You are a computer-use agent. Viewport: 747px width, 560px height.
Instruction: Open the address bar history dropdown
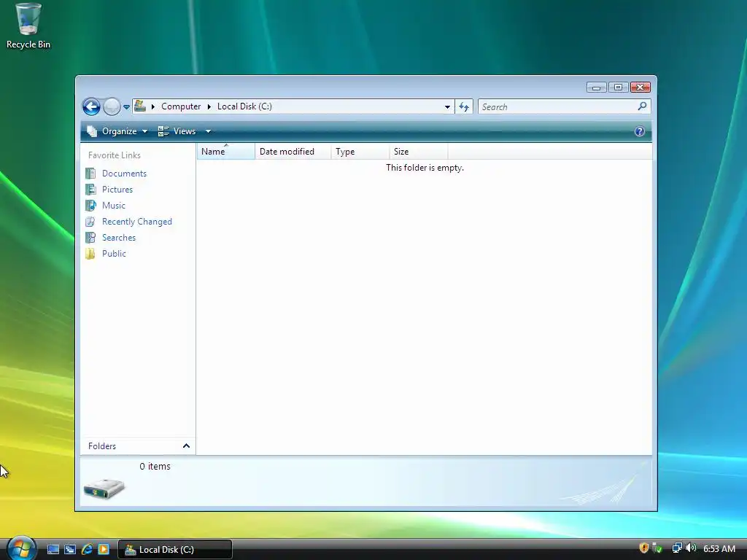[x=447, y=106]
